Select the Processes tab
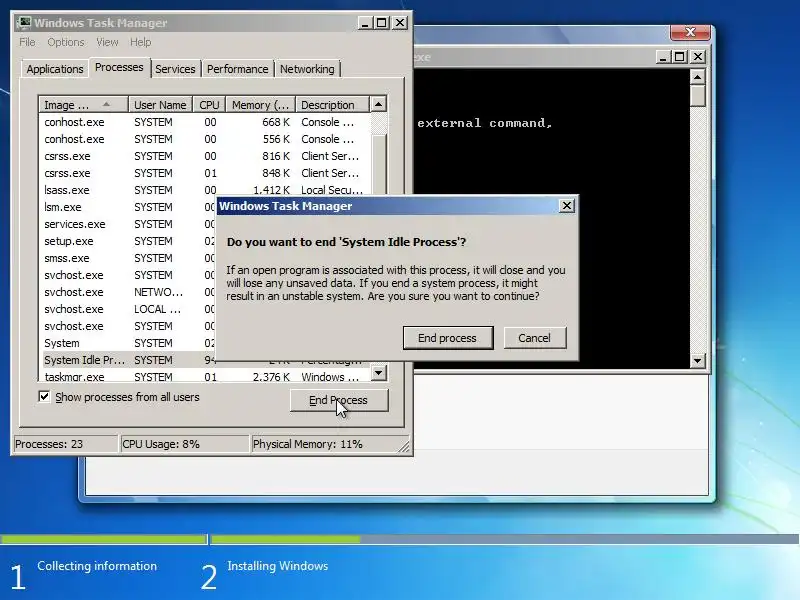Screen dimensions: 800x600 119,67
